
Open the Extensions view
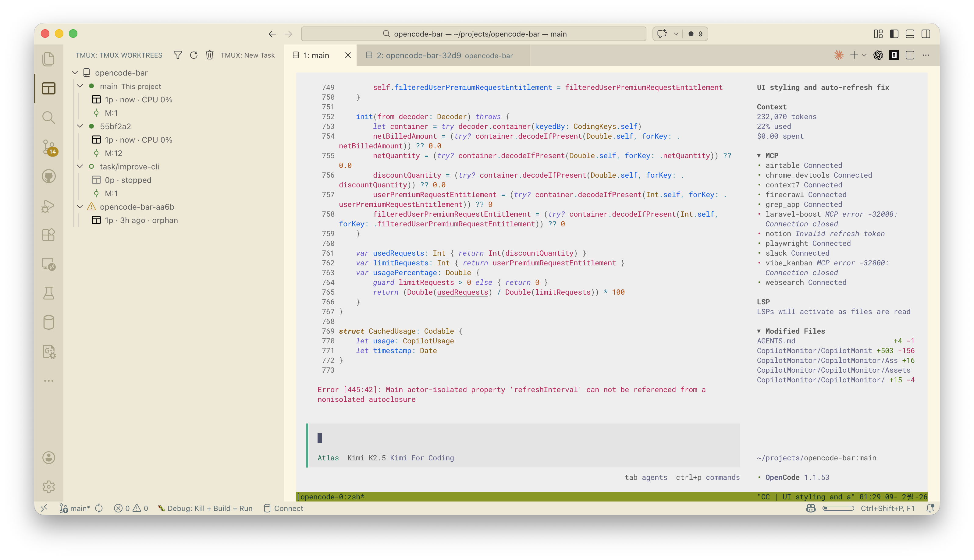tap(49, 235)
